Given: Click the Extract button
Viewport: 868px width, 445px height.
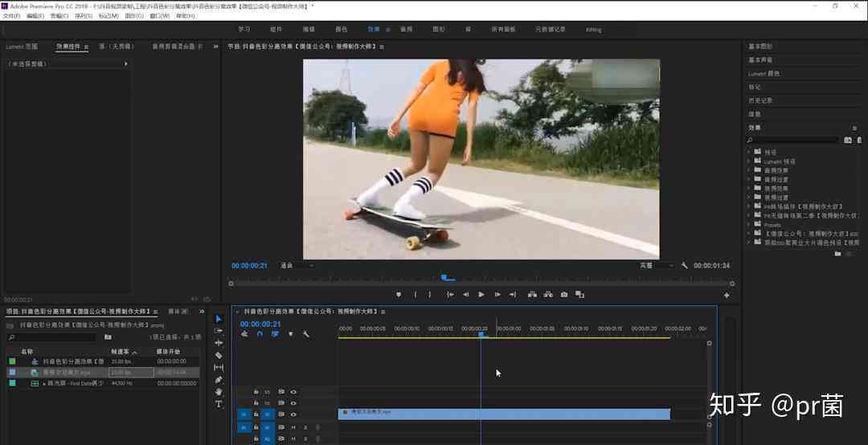Looking at the screenshot, I should tap(548, 295).
